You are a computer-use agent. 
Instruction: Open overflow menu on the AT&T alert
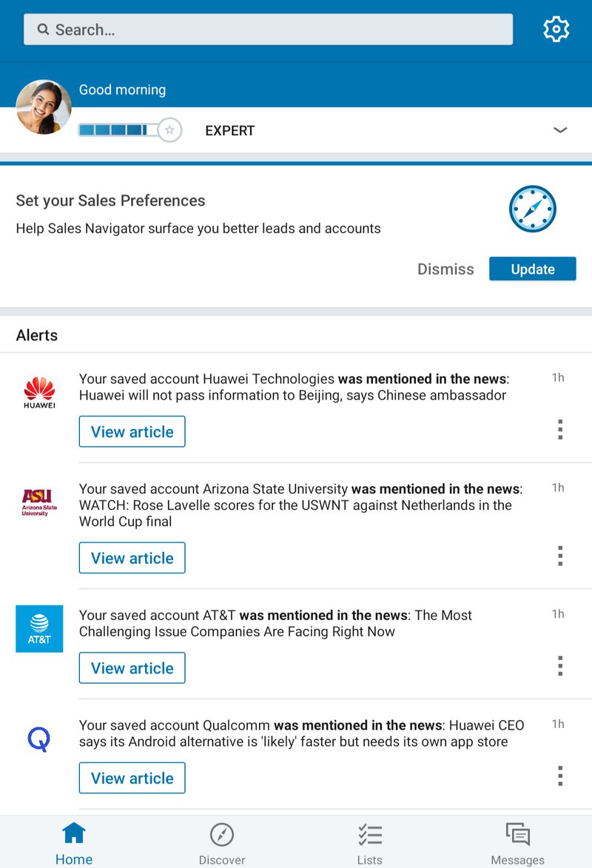[560, 665]
